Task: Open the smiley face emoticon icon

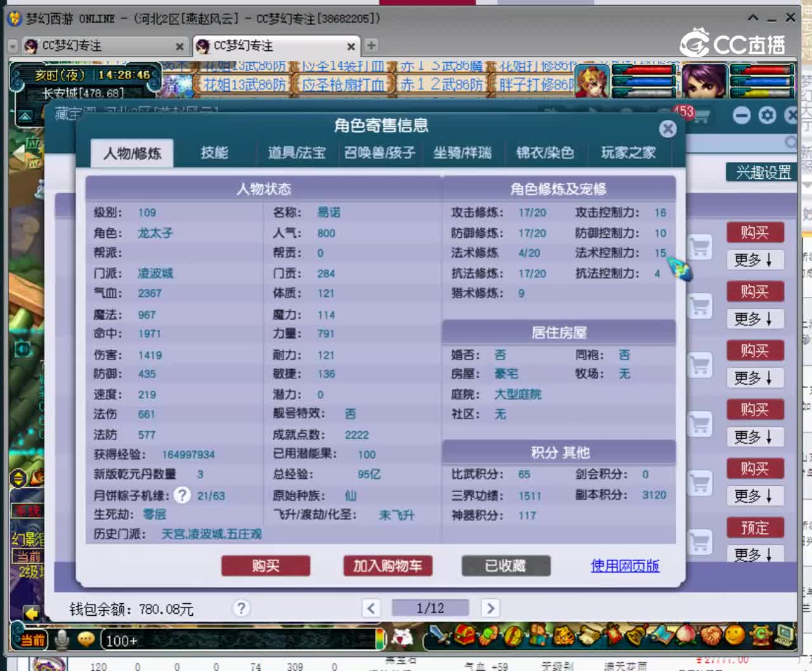Action: (x=735, y=635)
